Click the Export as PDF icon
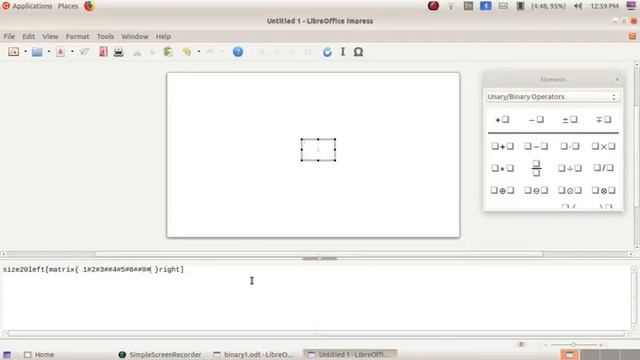The image size is (640, 360). click(x=103, y=52)
